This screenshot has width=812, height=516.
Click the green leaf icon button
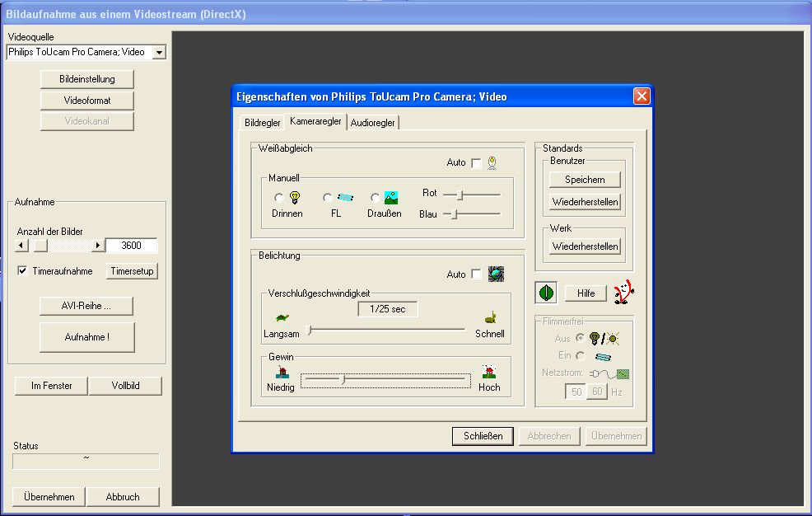546,293
